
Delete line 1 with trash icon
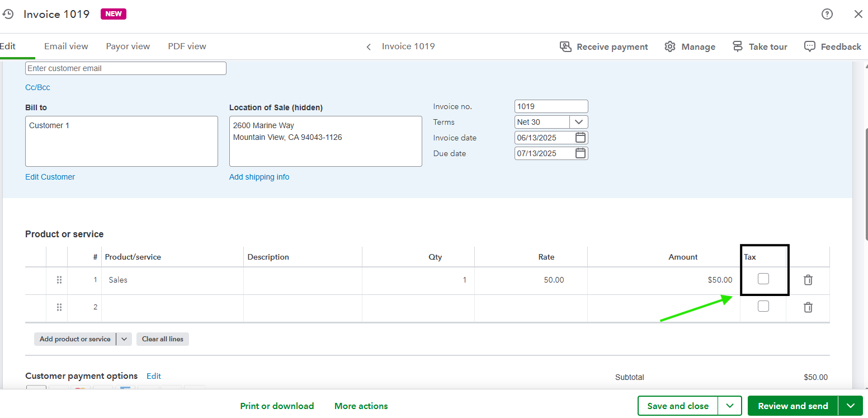coord(808,280)
